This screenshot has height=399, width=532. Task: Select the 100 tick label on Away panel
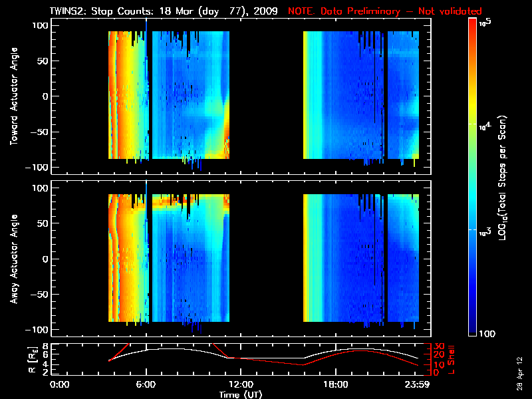[x=40, y=188]
